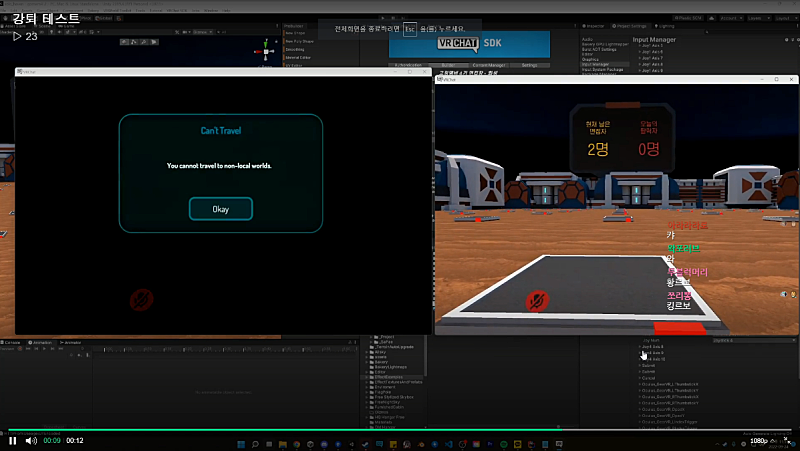Pause the video playback
800x451 pixels.
13,440
